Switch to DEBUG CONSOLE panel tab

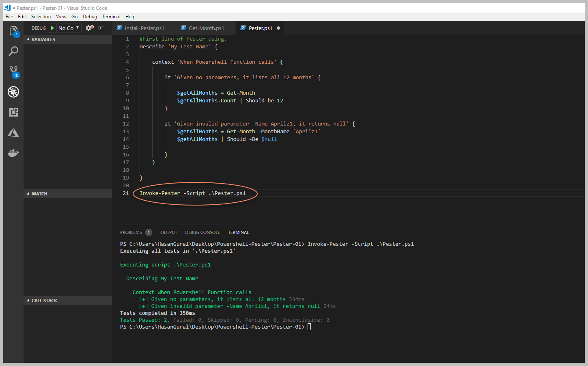pyautogui.click(x=202, y=232)
